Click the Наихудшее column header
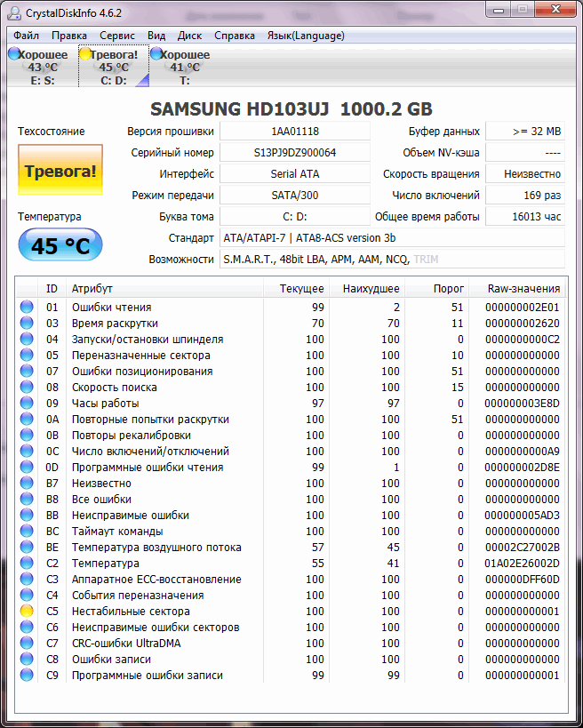The image size is (583, 728). click(368, 289)
